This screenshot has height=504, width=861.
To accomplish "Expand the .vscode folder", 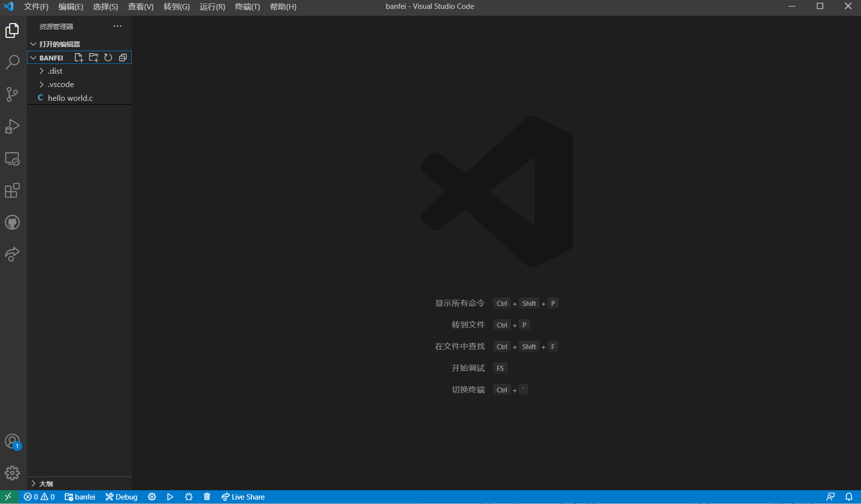I will pos(80,85).
